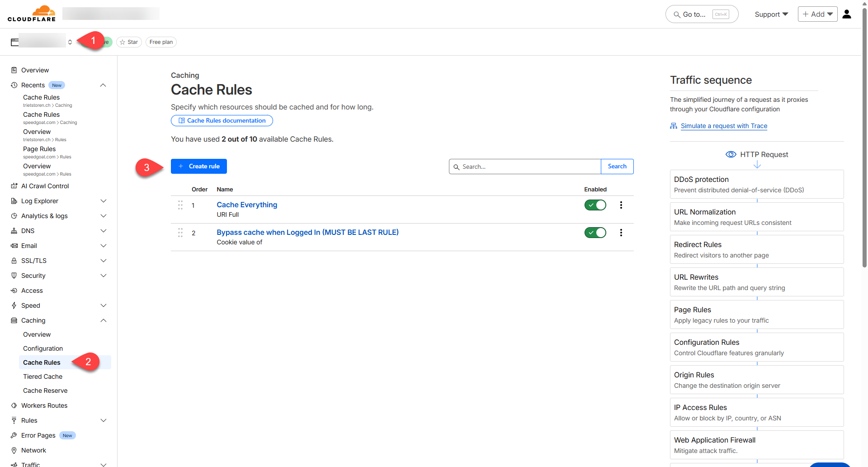
Task: Click the Cloudflare logo
Action: point(32,14)
